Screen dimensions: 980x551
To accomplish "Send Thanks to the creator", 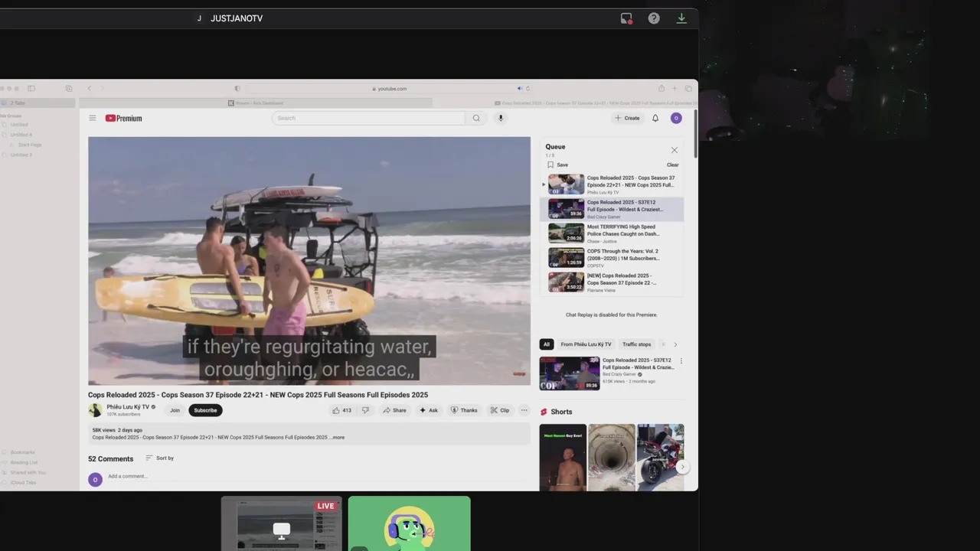I will pos(464,410).
